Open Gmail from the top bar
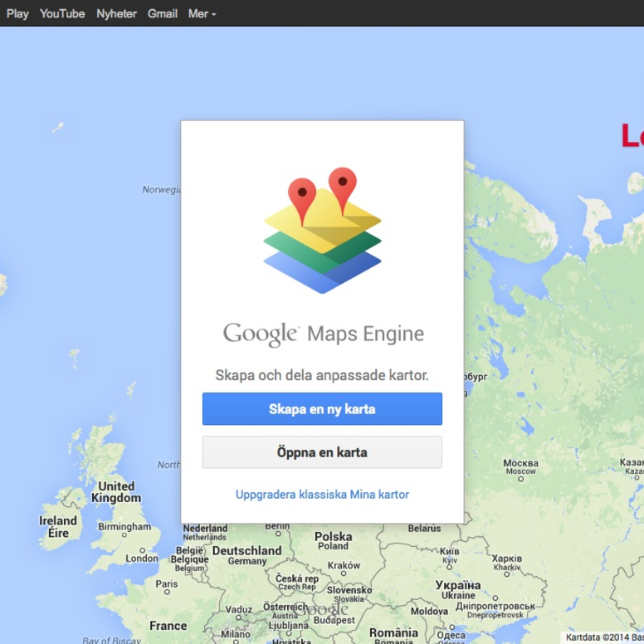 click(x=162, y=13)
